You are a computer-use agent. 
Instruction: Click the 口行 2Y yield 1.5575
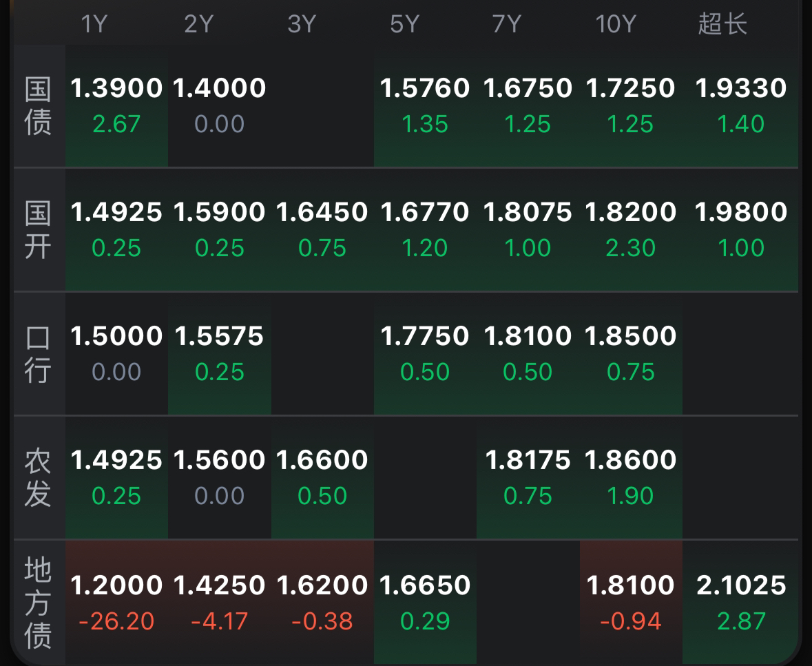(x=219, y=335)
